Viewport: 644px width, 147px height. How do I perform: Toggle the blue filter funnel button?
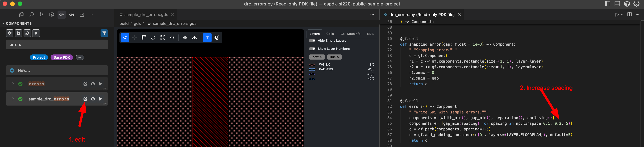104,33
